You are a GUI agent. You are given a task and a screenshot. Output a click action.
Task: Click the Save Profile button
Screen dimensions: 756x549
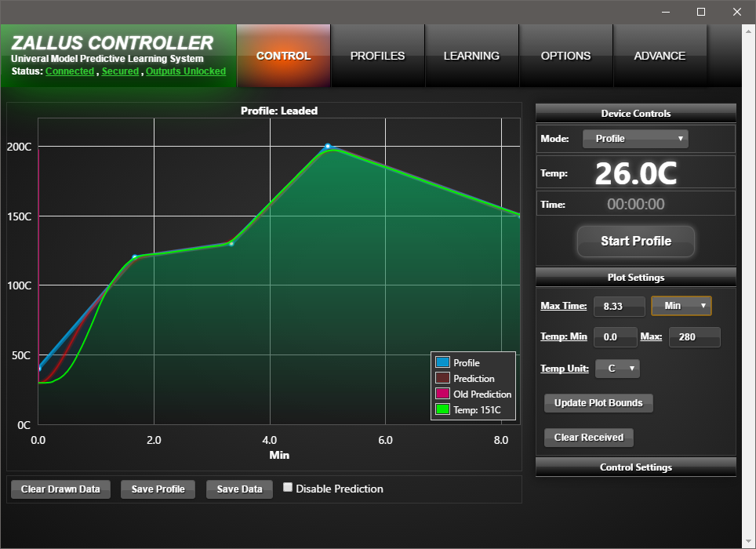[x=158, y=489]
